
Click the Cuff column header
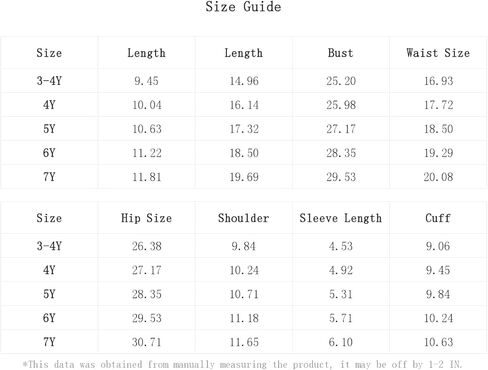(438, 218)
